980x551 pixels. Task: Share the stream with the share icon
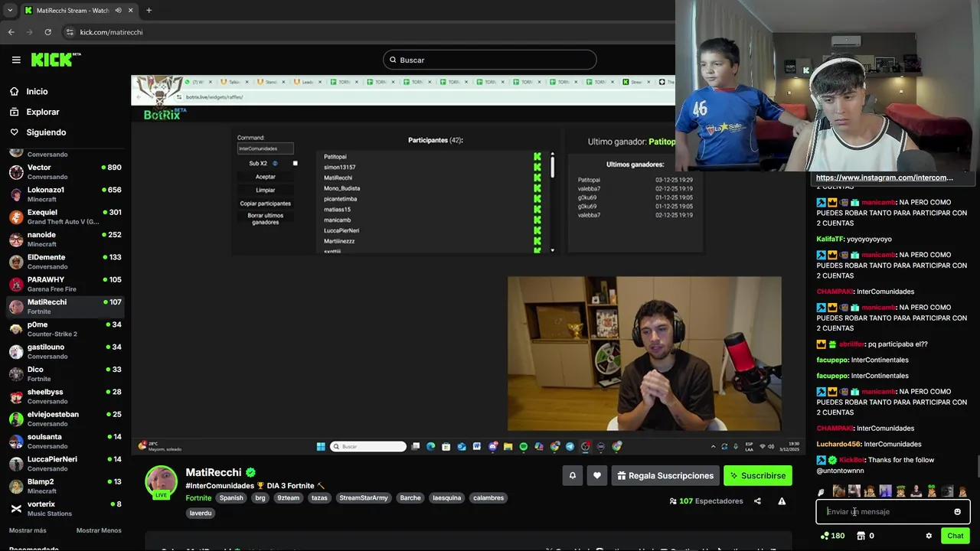coord(757,501)
